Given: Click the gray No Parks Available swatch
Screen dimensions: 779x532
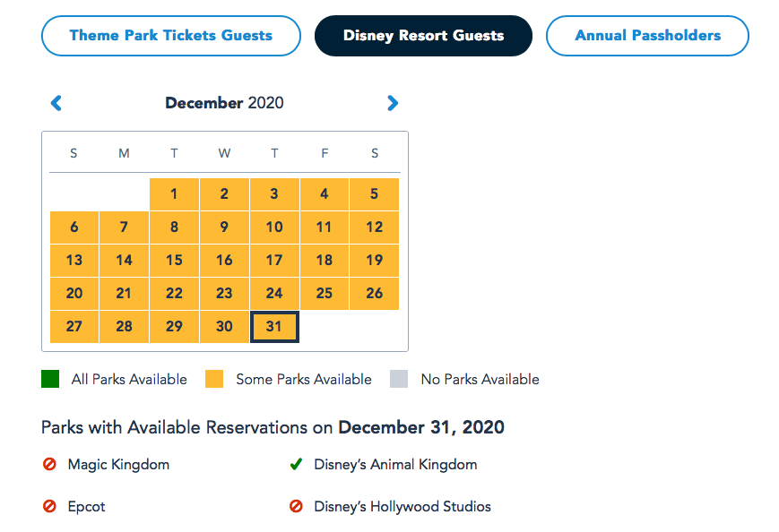Looking at the screenshot, I should click(399, 379).
